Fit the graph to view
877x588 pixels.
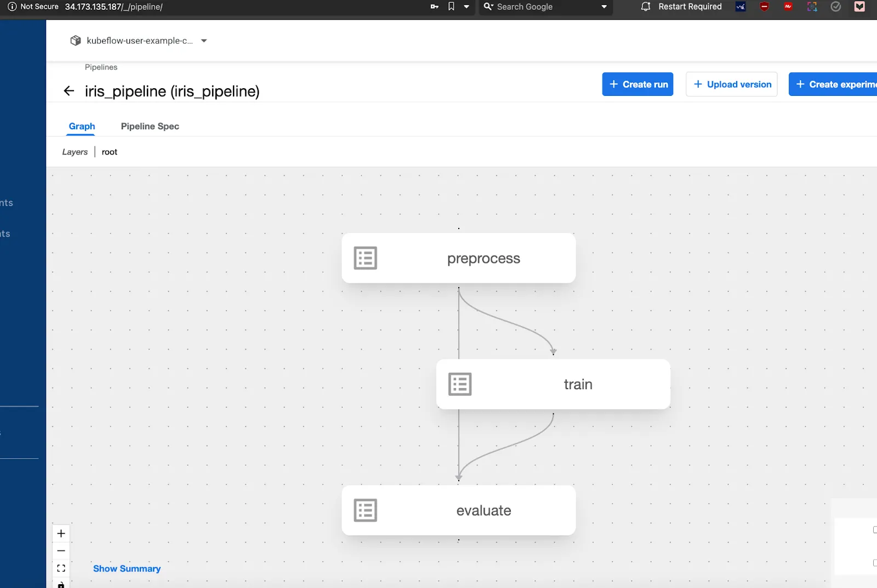click(x=61, y=568)
